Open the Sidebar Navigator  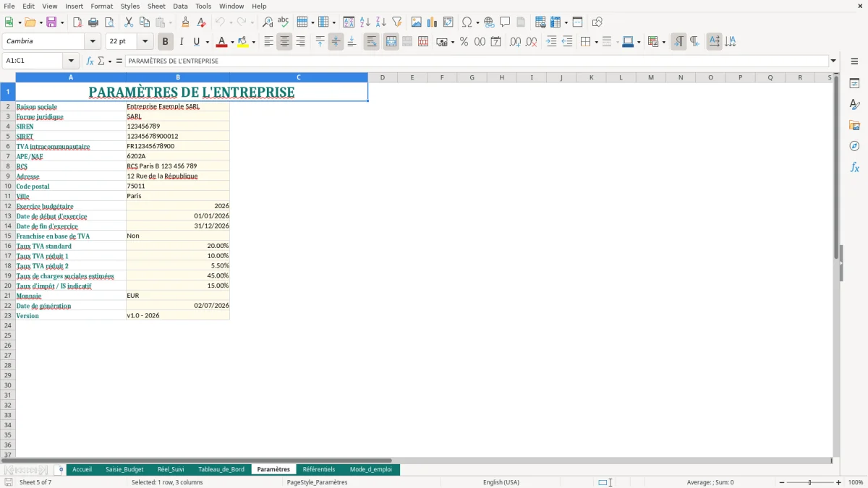pos(854,146)
